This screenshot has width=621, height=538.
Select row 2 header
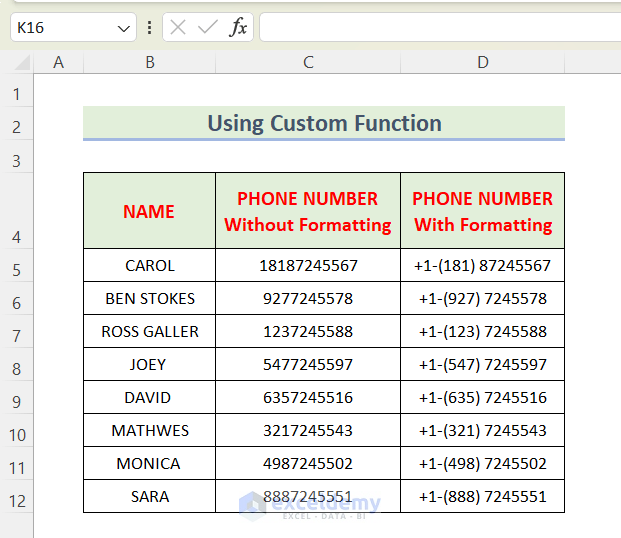point(17,124)
